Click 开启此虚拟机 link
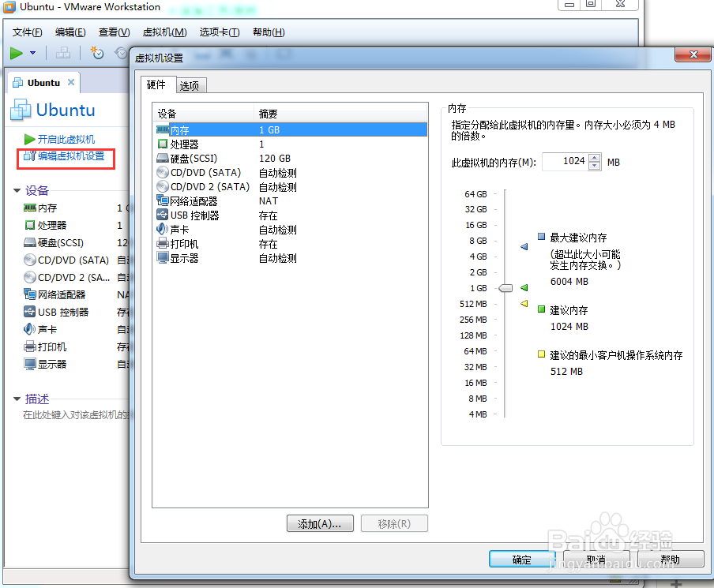714x588 pixels. (x=66, y=139)
